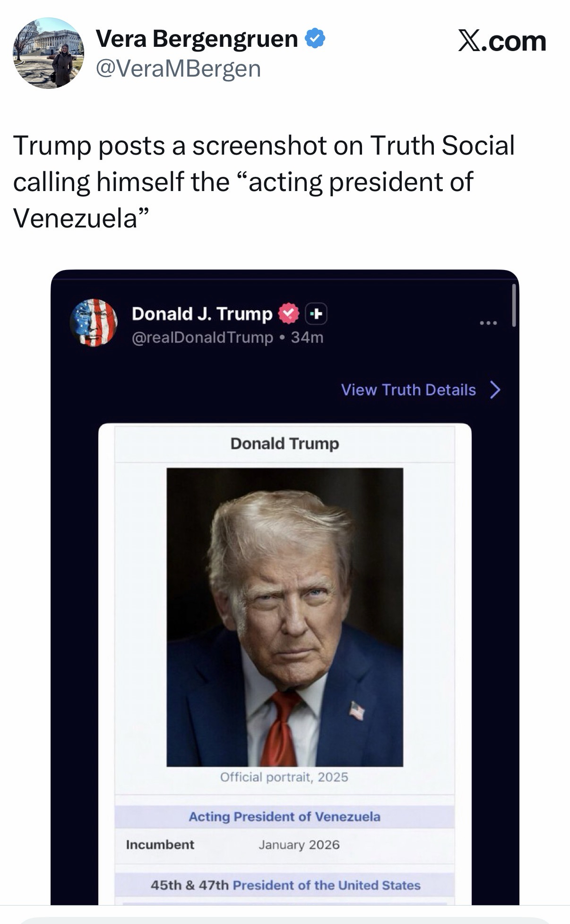Open the official portrait image
This screenshot has width=570, height=924.
pyautogui.click(x=285, y=617)
